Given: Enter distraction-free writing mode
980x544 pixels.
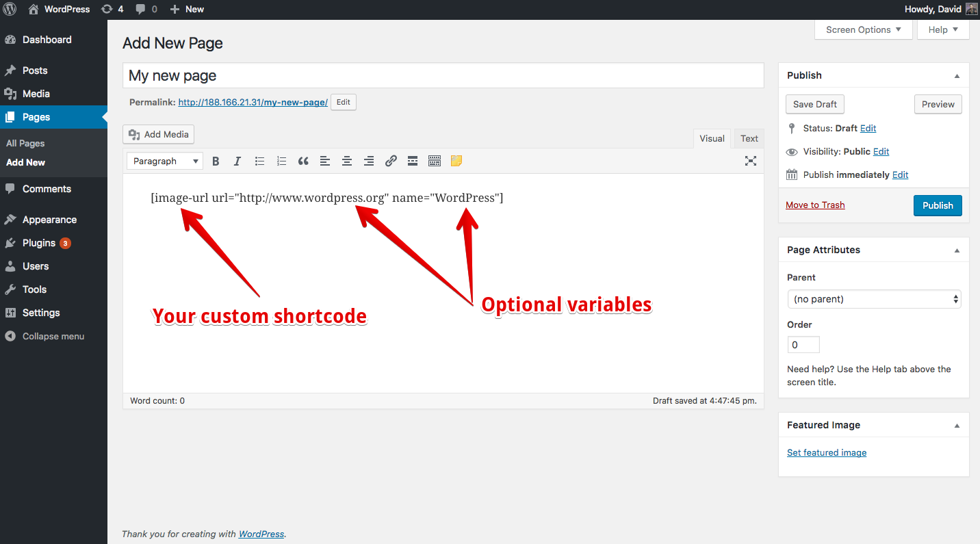Looking at the screenshot, I should pos(751,161).
